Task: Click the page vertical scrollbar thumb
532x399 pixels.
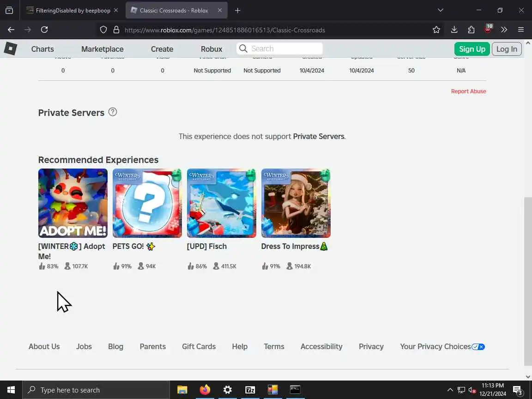Action: pyautogui.click(x=528, y=282)
